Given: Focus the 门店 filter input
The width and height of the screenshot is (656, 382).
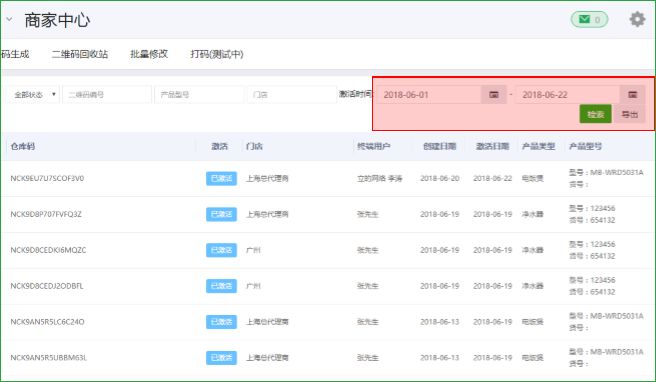Looking at the screenshot, I should (x=292, y=95).
